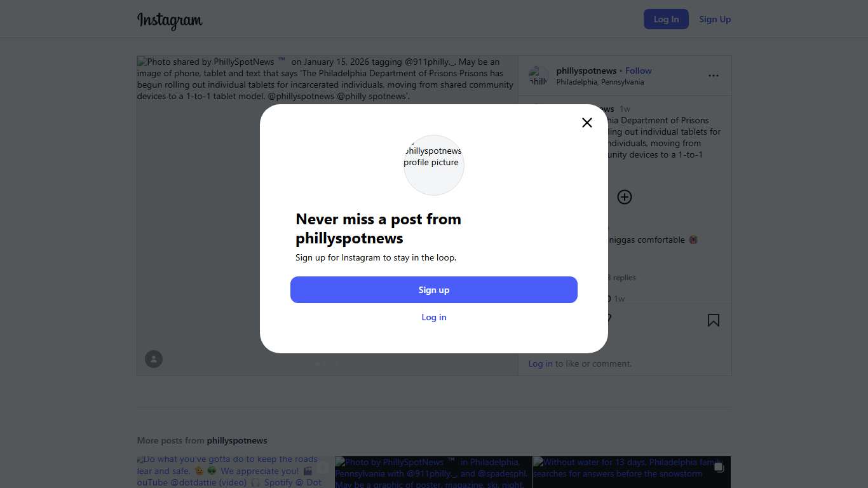Open the three-dot more options menu

pyautogui.click(x=714, y=76)
